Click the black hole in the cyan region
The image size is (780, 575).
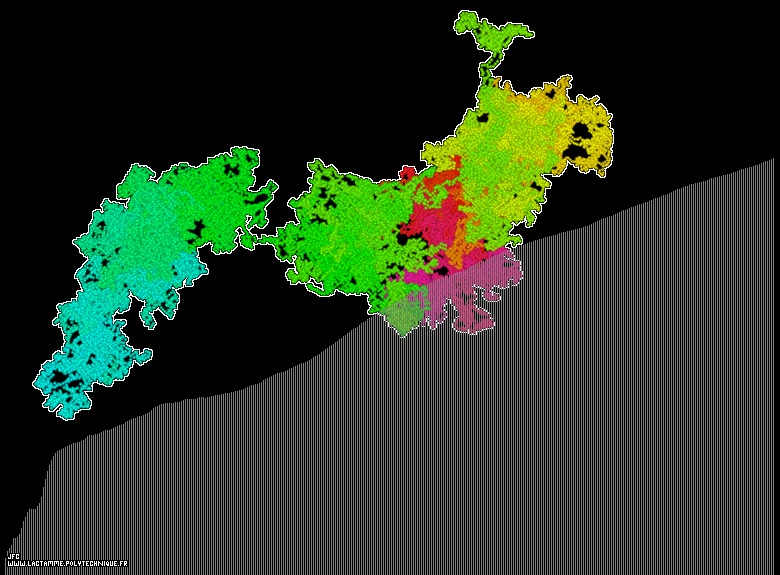(65, 378)
